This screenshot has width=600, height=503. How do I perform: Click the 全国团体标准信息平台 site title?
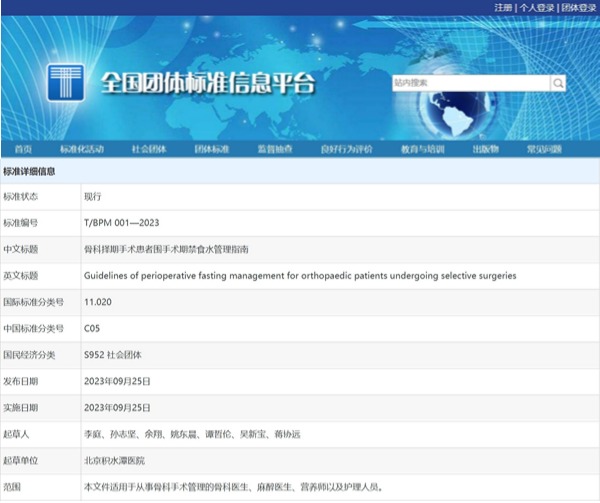207,84
